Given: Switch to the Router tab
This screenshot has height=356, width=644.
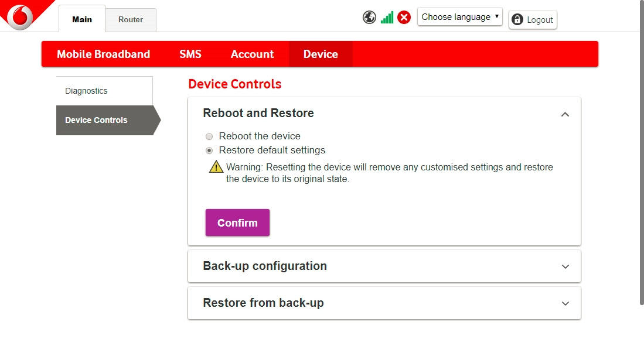Looking at the screenshot, I should 130,19.
